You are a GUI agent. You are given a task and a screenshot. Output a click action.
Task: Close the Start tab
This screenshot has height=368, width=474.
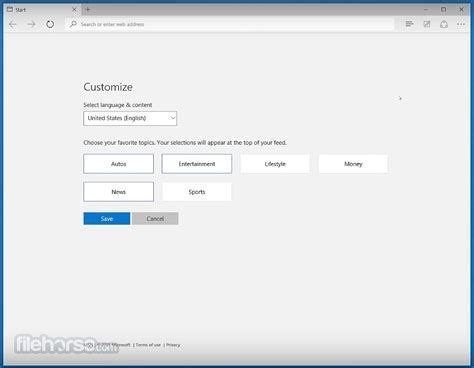(x=74, y=10)
